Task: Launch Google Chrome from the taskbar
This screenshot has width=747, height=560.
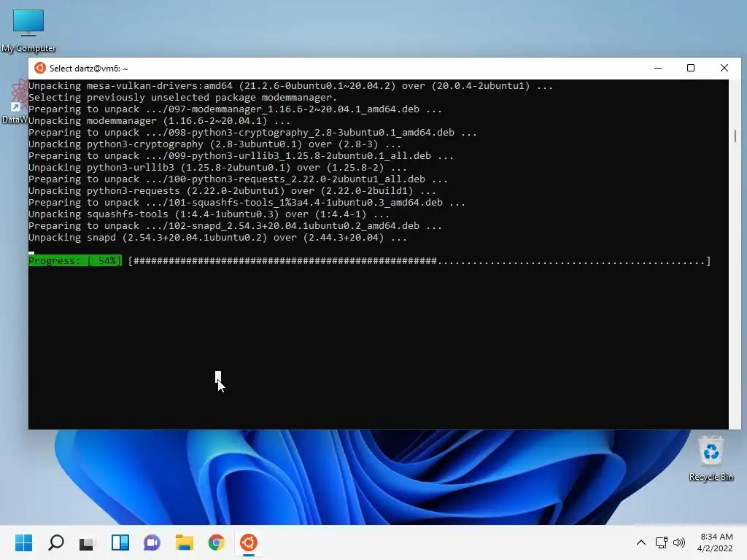Action: [x=216, y=542]
